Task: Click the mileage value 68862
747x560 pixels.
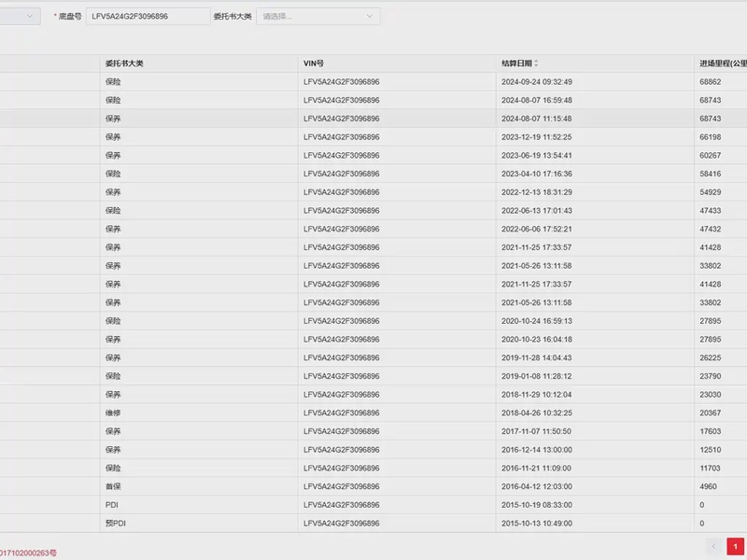Action: click(x=710, y=82)
